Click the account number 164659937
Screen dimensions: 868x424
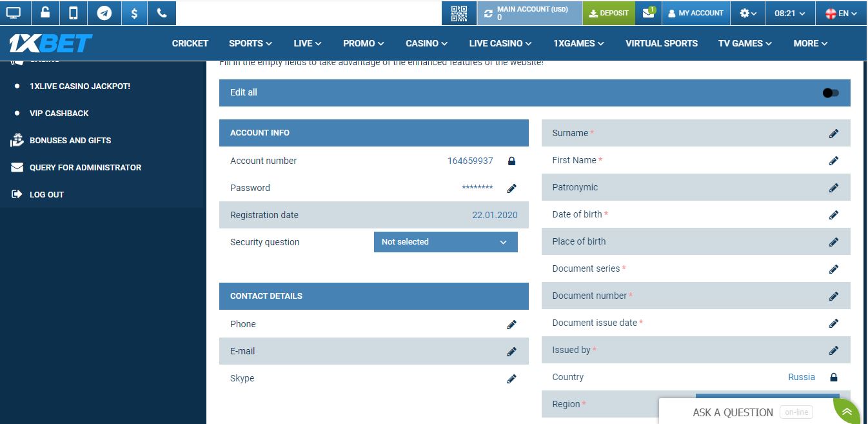(x=470, y=161)
